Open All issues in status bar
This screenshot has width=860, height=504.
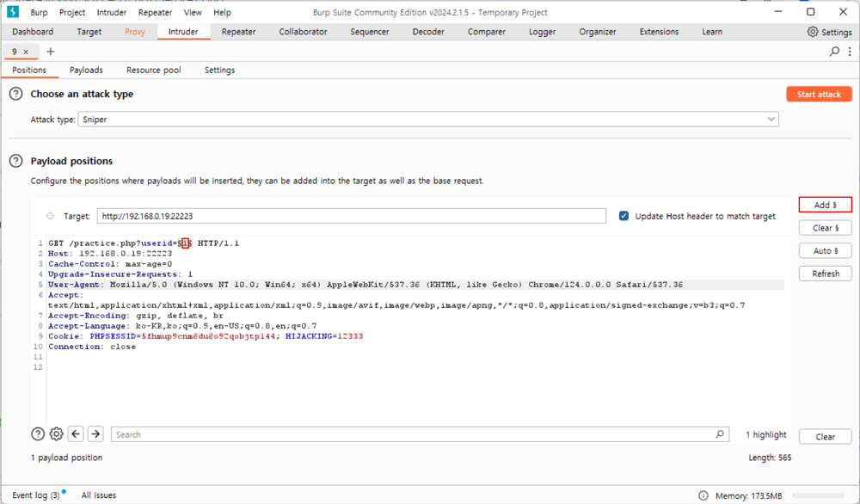tap(99, 495)
